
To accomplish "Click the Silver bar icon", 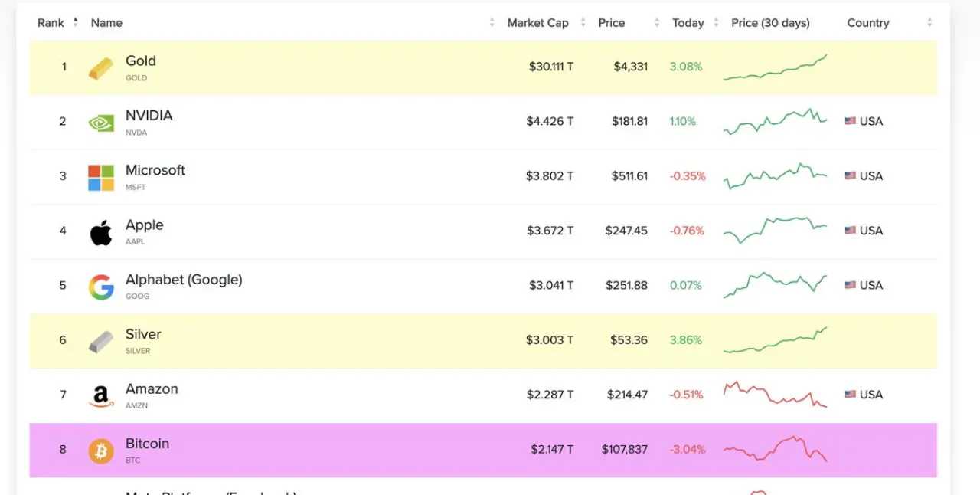I will [101, 341].
